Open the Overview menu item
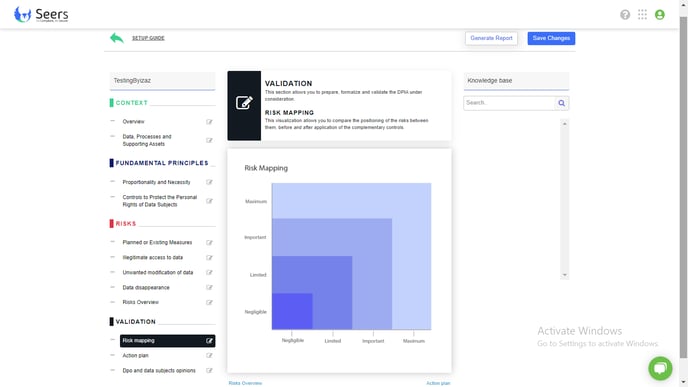This screenshot has height=387, width=688. pos(133,122)
